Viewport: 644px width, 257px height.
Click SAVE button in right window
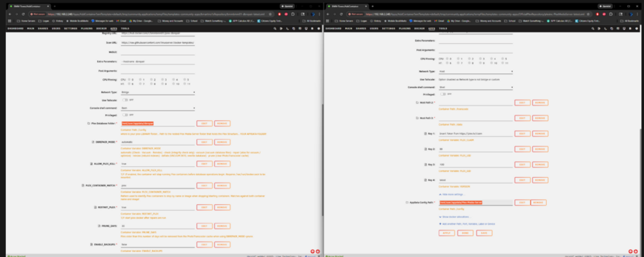484,233
